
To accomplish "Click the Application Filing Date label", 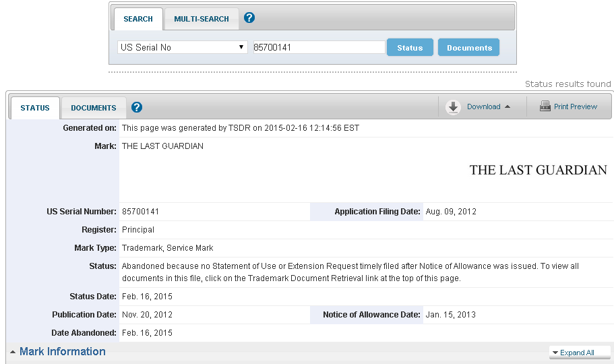I will point(377,212).
